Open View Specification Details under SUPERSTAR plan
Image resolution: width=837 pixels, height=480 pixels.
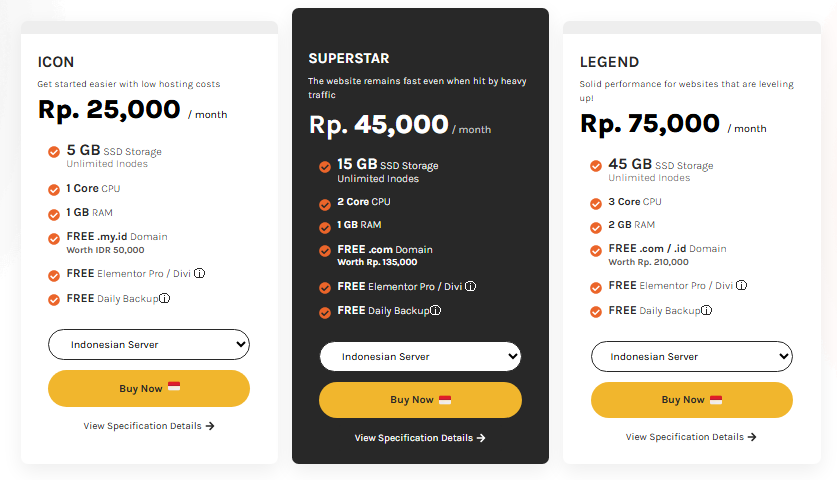(x=420, y=438)
